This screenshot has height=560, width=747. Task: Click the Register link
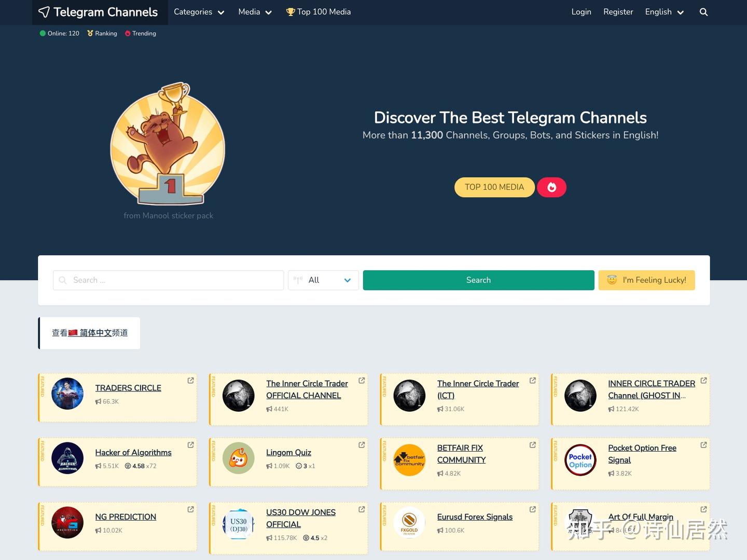[x=617, y=12]
